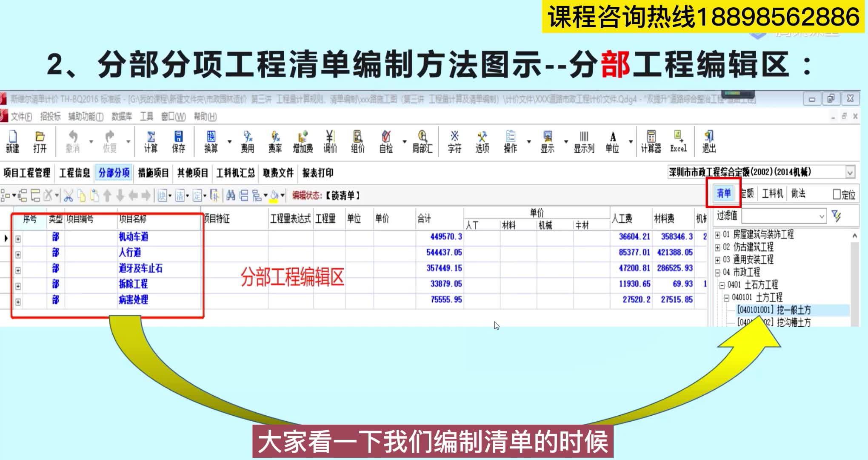Select the 清单 panel tab
This screenshot has width=868, height=460.
click(x=724, y=193)
